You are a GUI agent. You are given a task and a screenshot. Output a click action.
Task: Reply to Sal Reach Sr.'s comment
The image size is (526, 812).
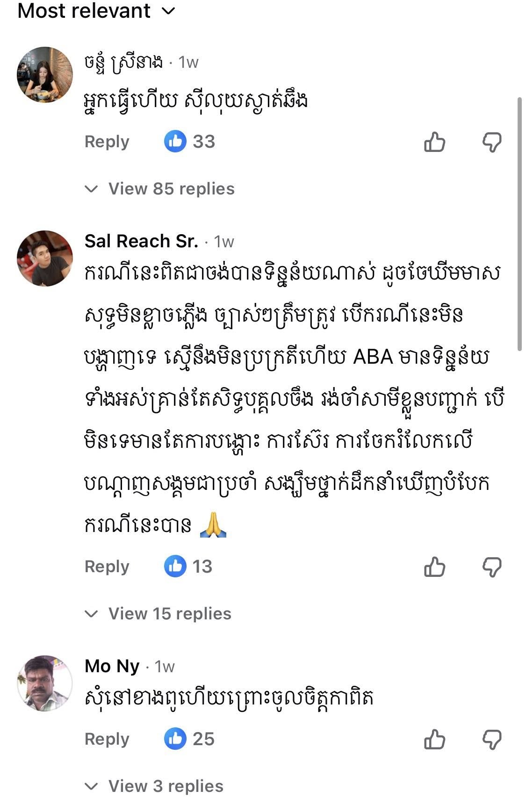point(107,567)
